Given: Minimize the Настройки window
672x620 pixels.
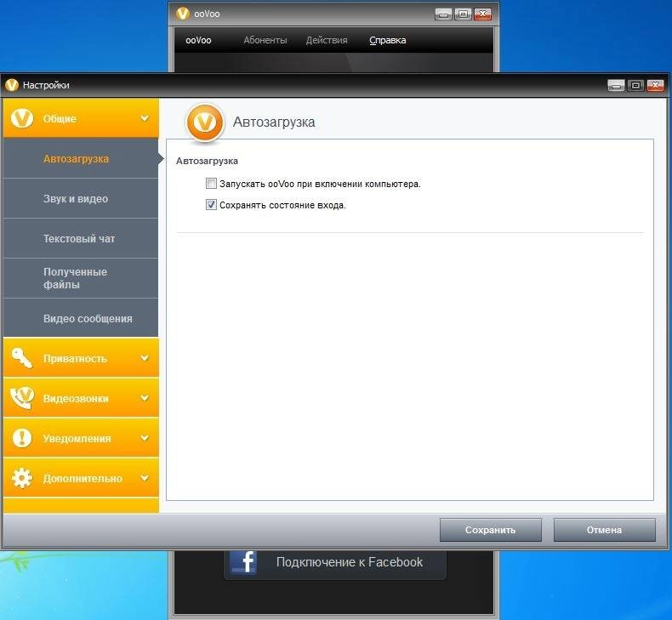Looking at the screenshot, I should 616,86.
